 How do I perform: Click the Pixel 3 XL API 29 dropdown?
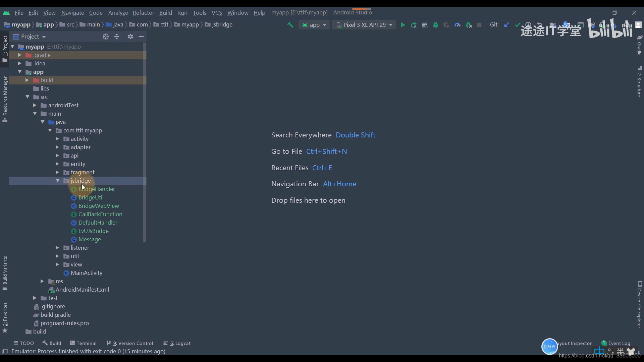(x=364, y=25)
